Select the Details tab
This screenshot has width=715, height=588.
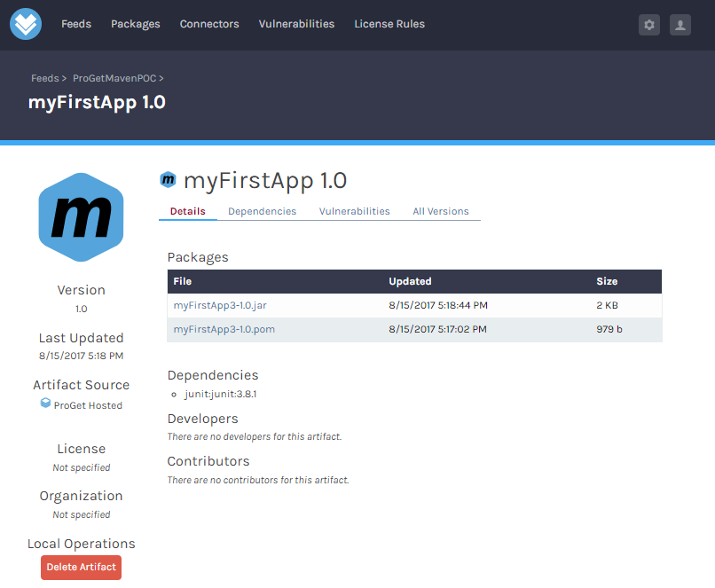point(187,211)
